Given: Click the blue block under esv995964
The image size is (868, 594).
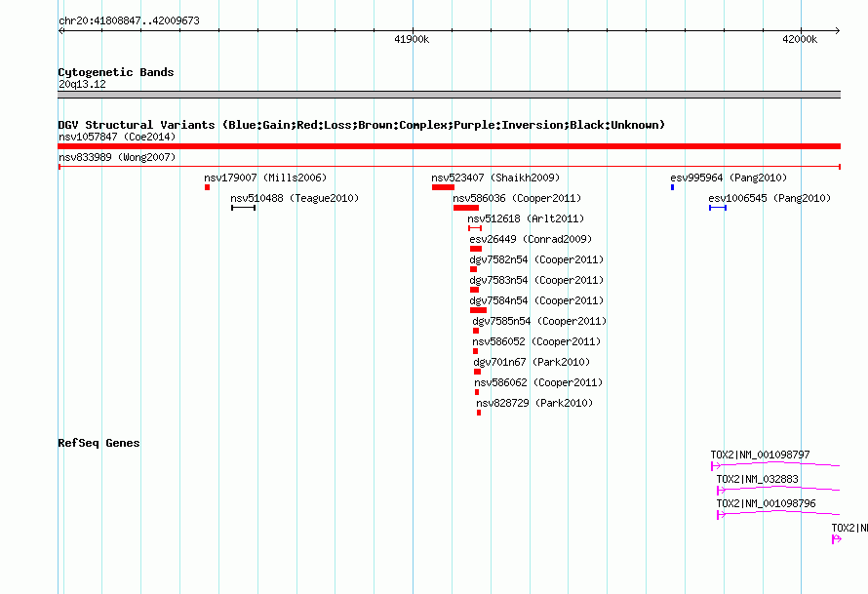Looking at the screenshot, I should [672, 187].
